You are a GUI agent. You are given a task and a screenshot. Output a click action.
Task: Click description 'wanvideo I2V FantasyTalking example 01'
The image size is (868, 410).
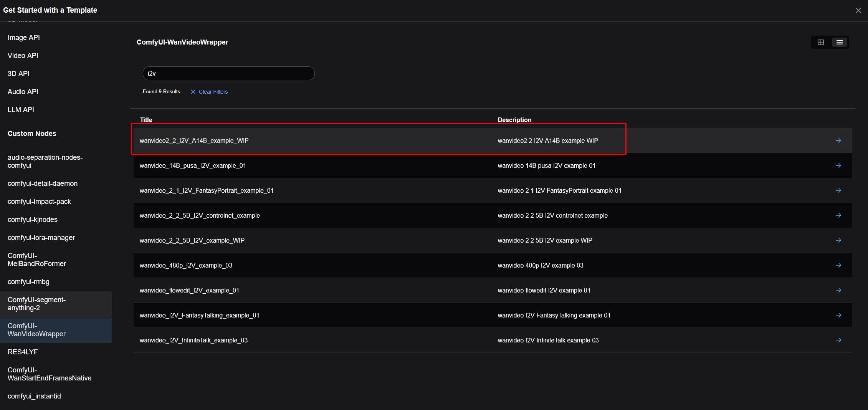tap(554, 315)
